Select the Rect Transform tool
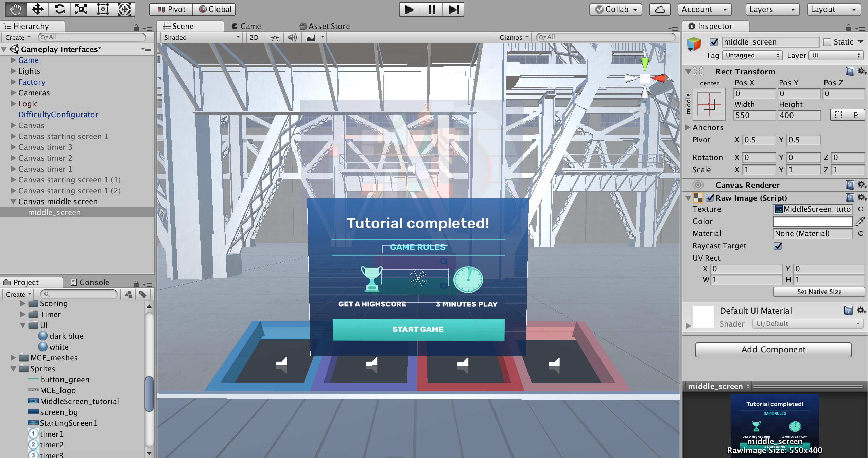Viewport: 868px width, 458px height. tap(103, 9)
